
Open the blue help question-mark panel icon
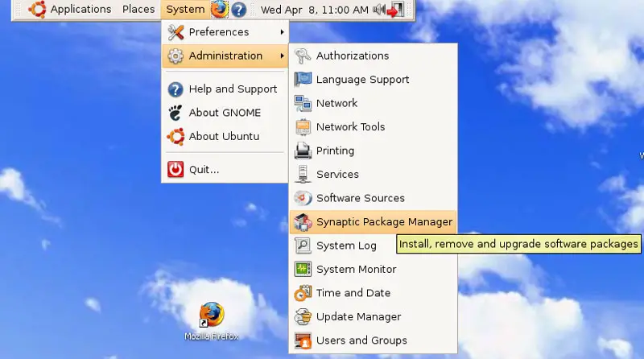point(238,10)
